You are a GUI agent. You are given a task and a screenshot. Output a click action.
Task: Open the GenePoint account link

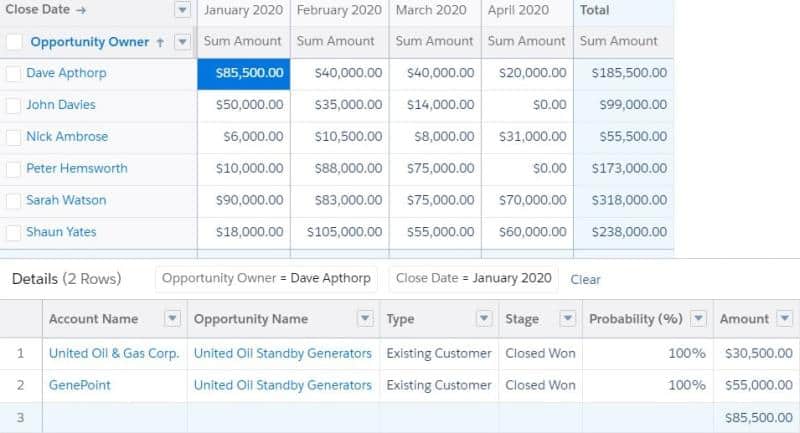click(79, 385)
